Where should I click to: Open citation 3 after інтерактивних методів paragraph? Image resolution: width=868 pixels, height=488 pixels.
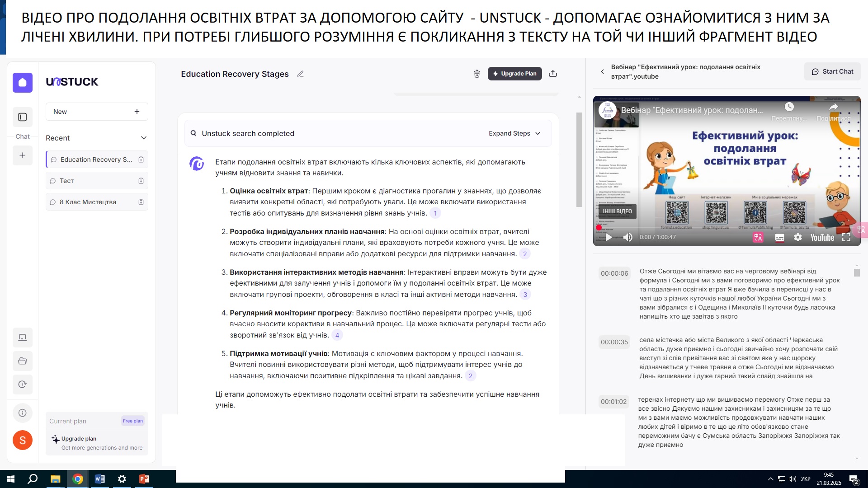(525, 295)
